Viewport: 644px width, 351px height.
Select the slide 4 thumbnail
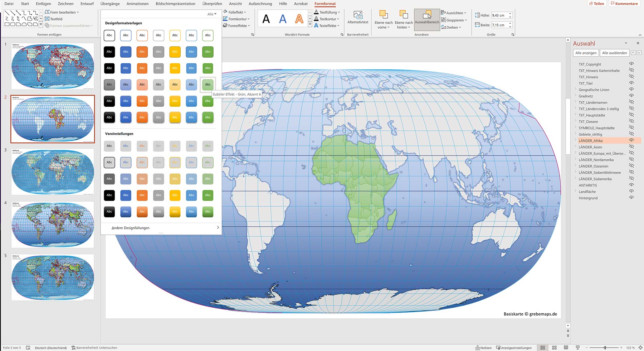click(53, 225)
